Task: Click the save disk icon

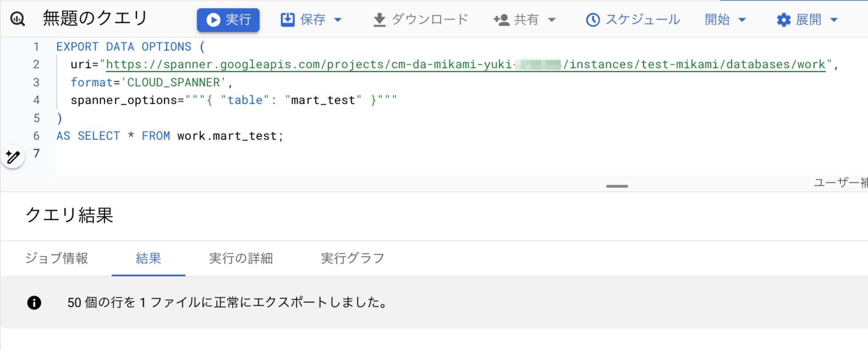Action: [287, 20]
